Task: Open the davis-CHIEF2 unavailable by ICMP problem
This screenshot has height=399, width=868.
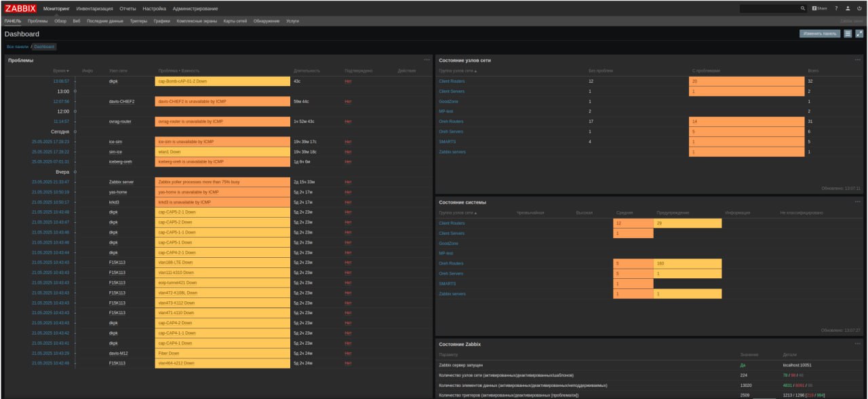Action: point(191,101)
